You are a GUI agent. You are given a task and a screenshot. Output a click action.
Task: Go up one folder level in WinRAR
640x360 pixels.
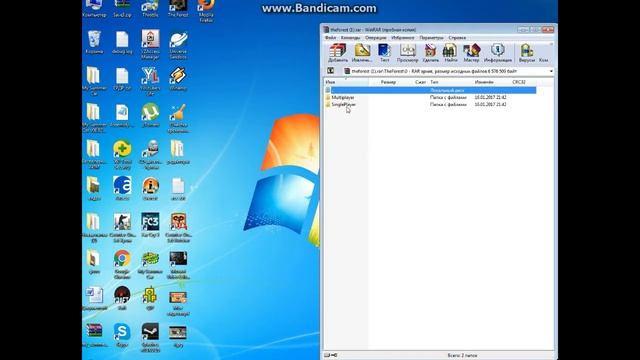coord(331,71)
